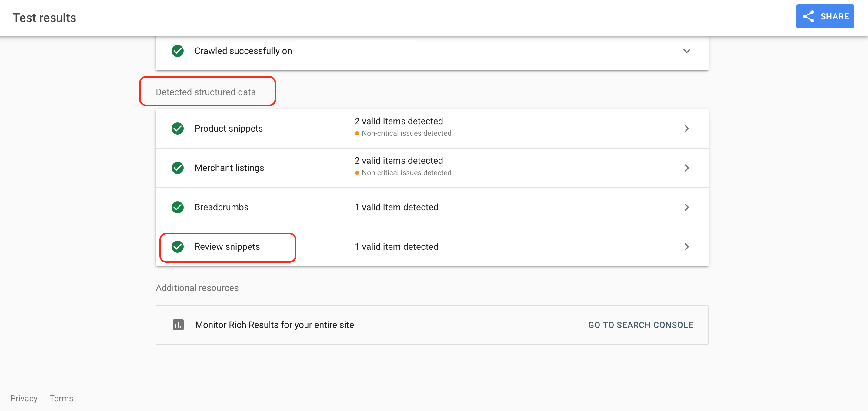Open Merchant listings details via right chevron

point(686,168)
